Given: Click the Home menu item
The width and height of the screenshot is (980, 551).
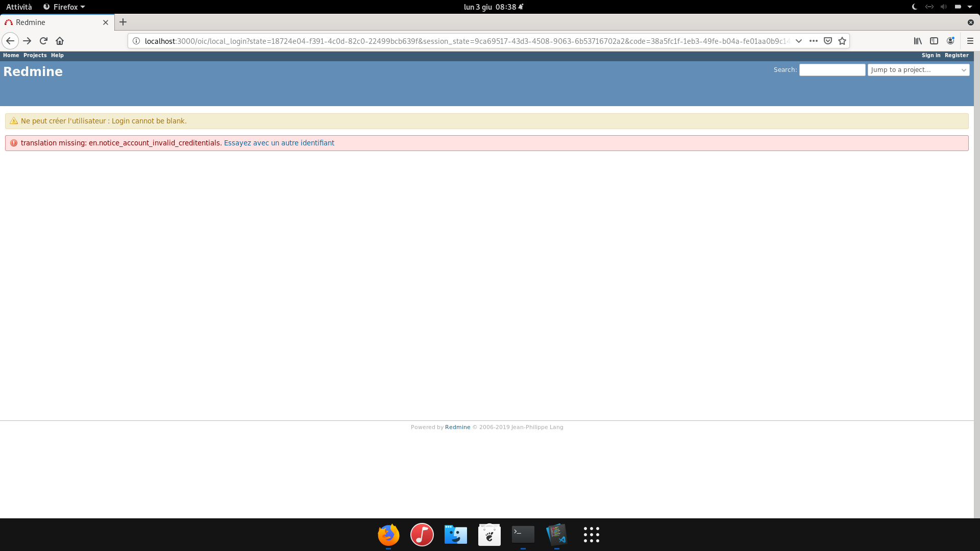Looking at the screenshot, I should point(11,55).
